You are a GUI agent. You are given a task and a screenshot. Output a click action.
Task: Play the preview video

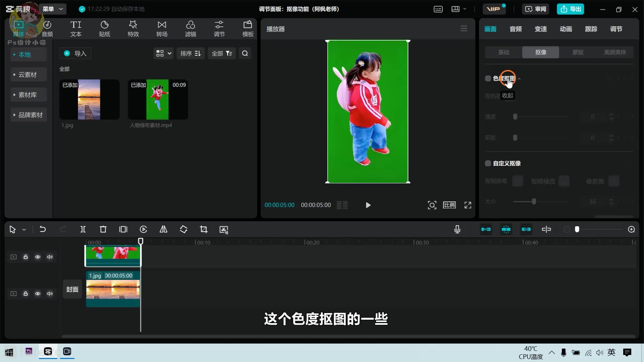[x=368, y=205]
